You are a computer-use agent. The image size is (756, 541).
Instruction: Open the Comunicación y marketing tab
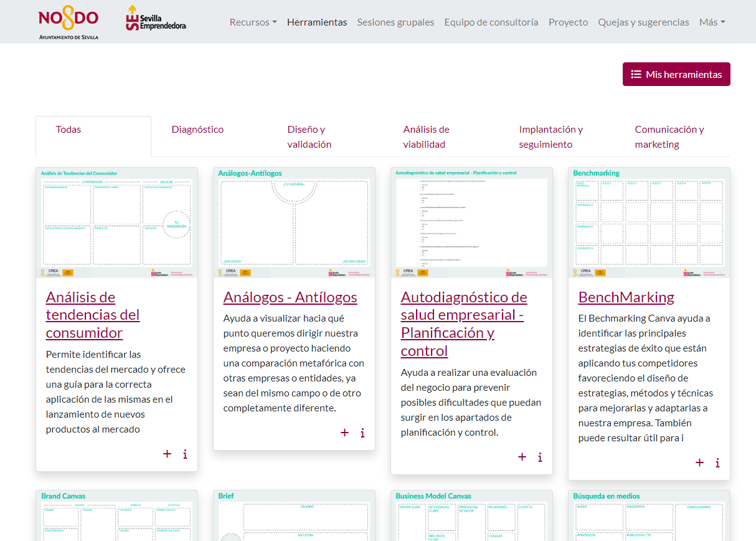click(x=669, y=137)
